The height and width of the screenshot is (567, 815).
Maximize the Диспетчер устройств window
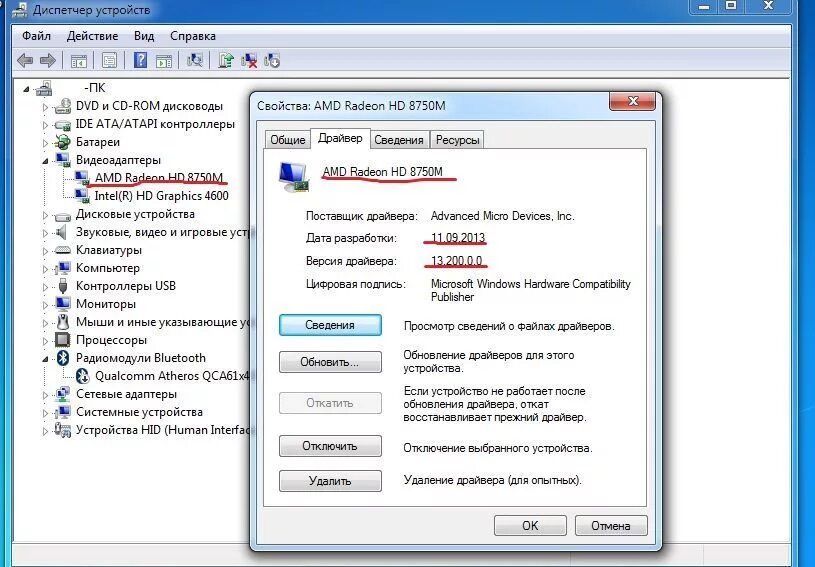731,6
